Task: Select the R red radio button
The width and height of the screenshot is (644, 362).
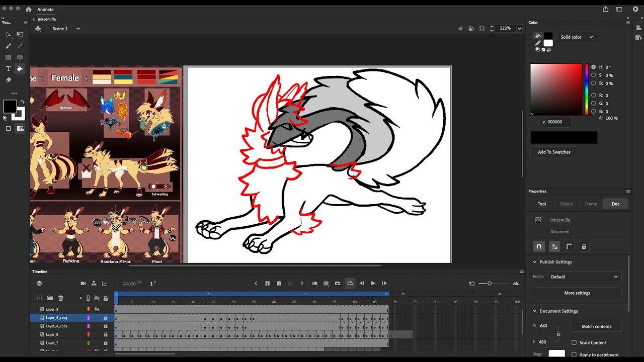Action: click(x=594, y=95)
